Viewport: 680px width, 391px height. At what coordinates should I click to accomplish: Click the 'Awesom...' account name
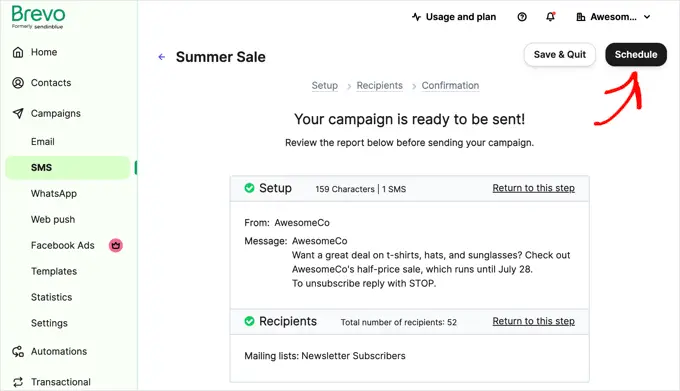click(x=613, y=17)
